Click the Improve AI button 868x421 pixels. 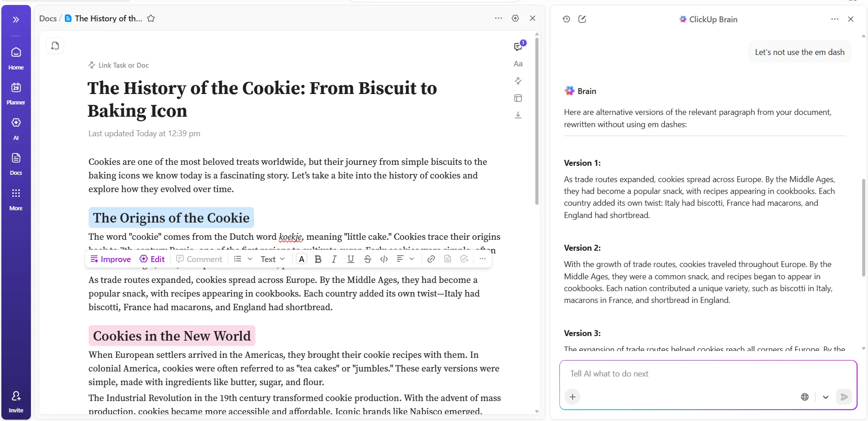(x=110, y=259)
